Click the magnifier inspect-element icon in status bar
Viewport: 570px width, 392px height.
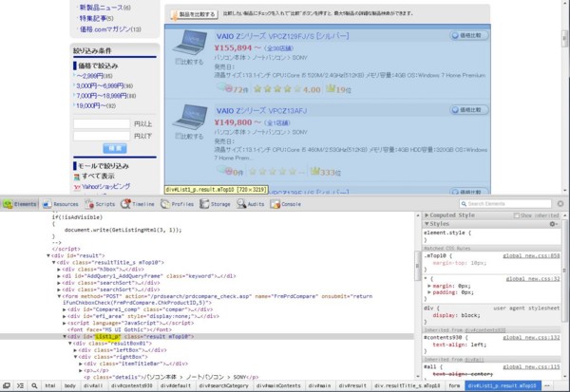point(34,385)
